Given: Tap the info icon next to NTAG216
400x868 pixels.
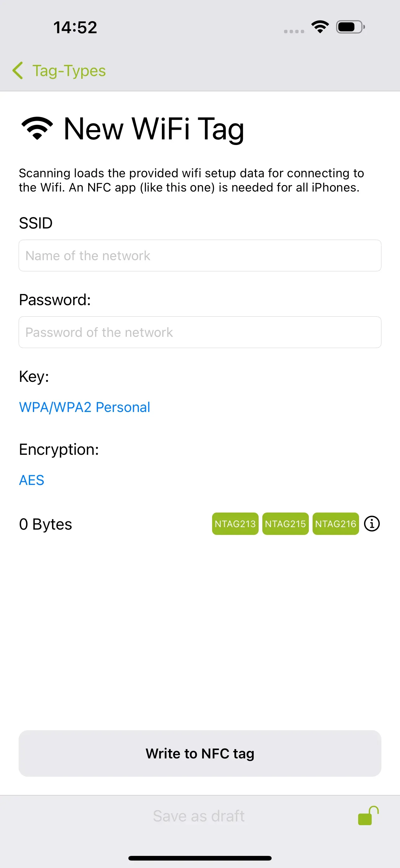Looking at the screenshot, I should click(x=372, y=523).
